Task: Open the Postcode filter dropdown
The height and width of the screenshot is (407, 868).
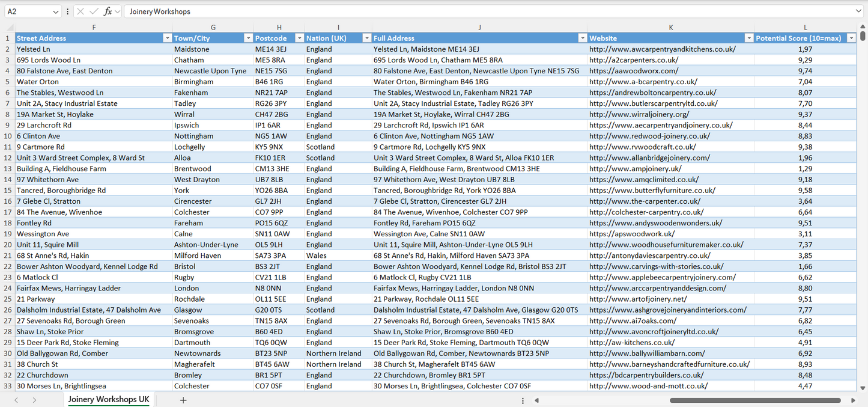Action: tap(299, 38)
